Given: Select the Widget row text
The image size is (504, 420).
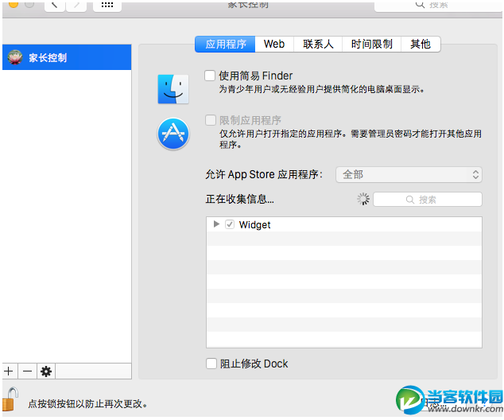Looking at the screenshot, I should pyautogui.click(x=254, y=224).
